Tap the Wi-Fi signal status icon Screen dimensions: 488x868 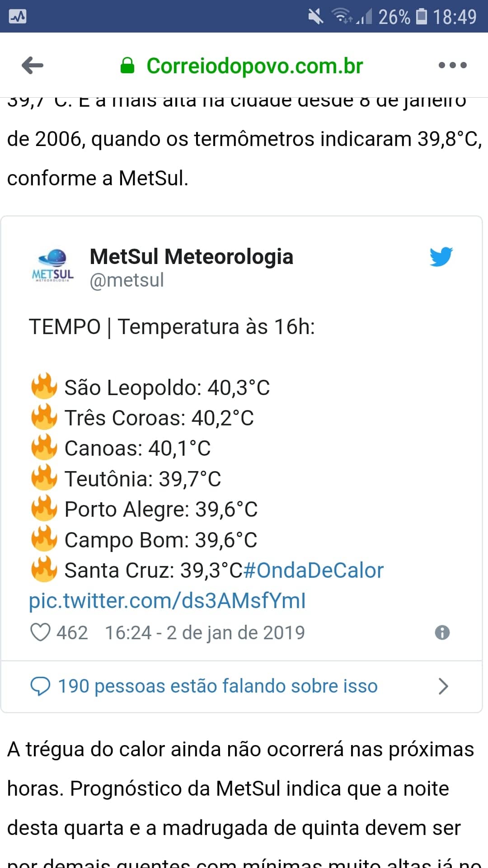(343, 16)
